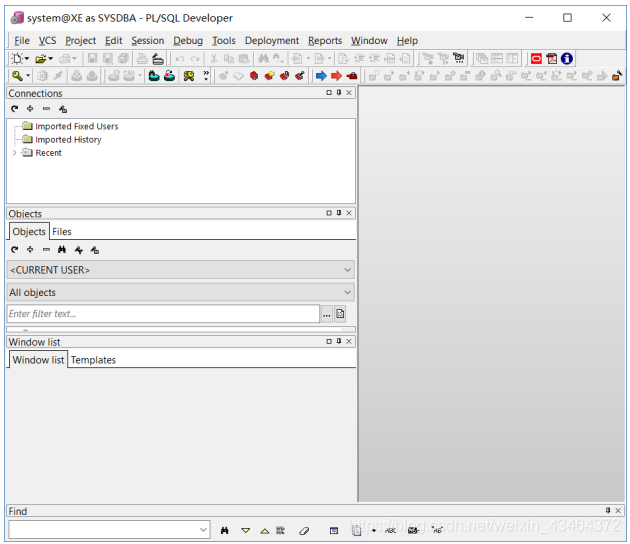Add a connection with plus icon
The width and height of the screenshot is (630, 544).
click(x=30, y=108)
